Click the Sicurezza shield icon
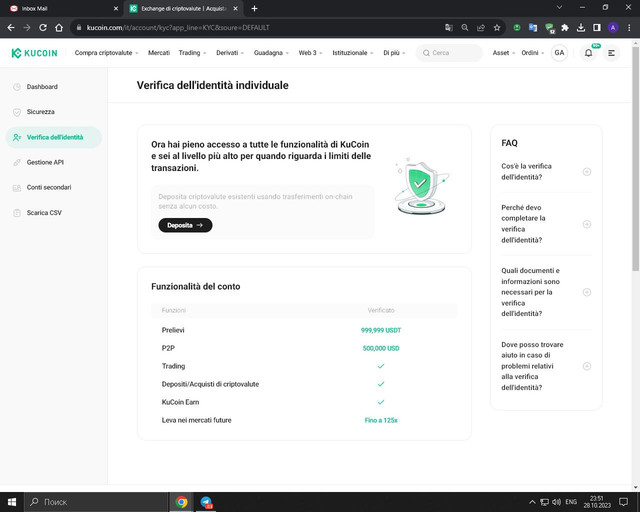The height and width of the screenshot is (512, 640). coord(17,112)
